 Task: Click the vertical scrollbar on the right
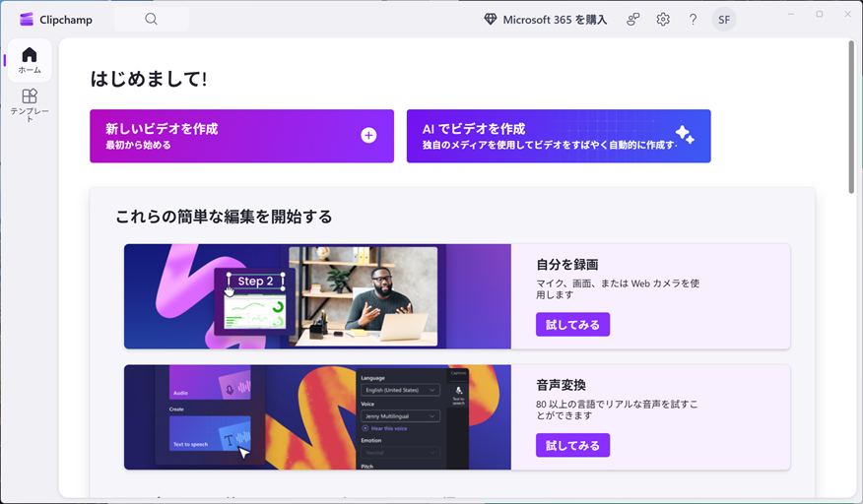851,118
